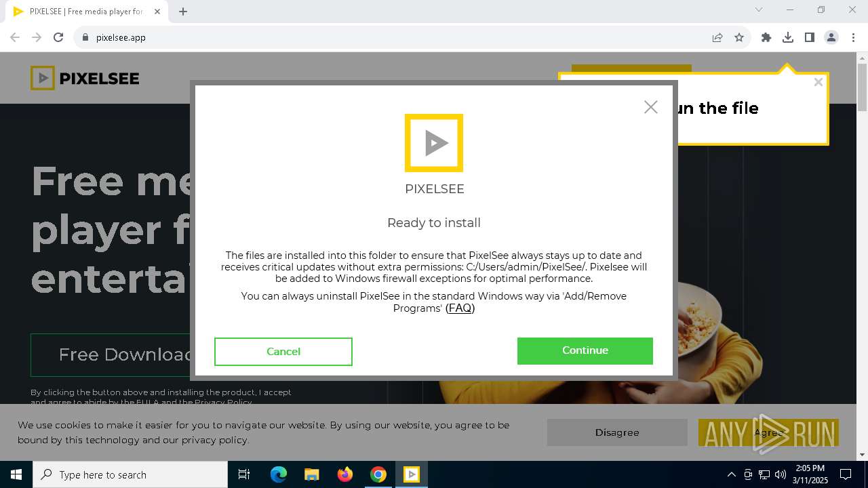Open the clock showing 2:05 PM
The image size is (868, 488).
pyautogui.click(x=810, y=474)
